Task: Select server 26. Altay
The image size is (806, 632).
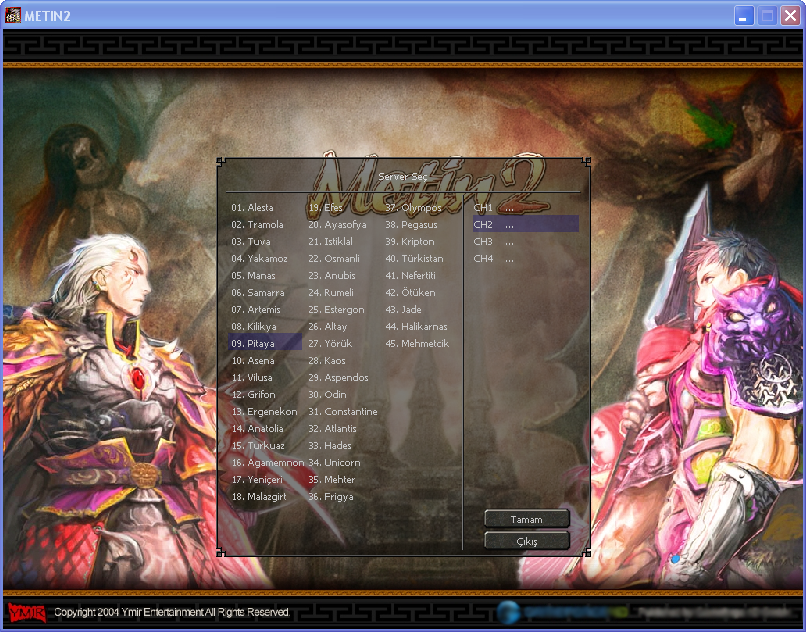Action: (x=327, y=327)
